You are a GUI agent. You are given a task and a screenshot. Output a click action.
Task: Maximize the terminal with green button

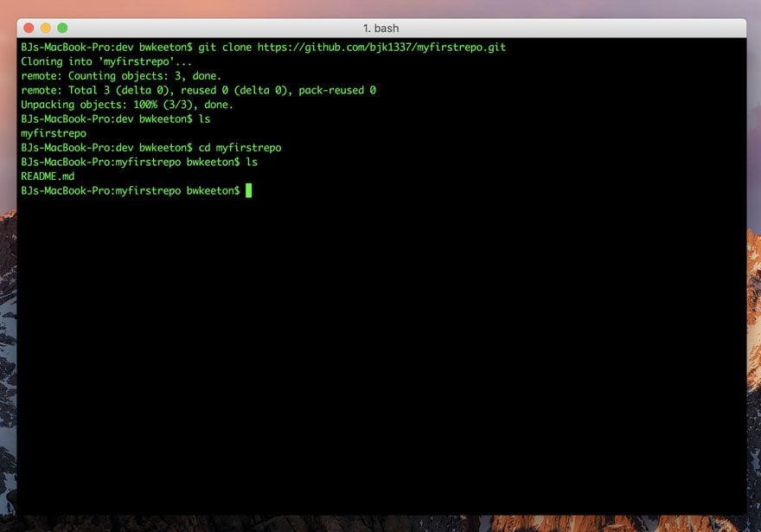pos(62,29)
